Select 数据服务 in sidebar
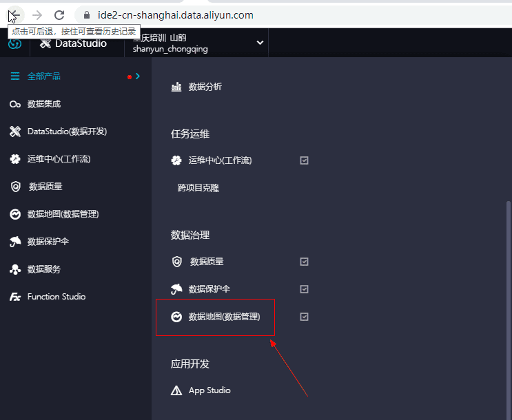Image resolution: width=512 pixels, height=420 pixels. (x=43, y=269)
